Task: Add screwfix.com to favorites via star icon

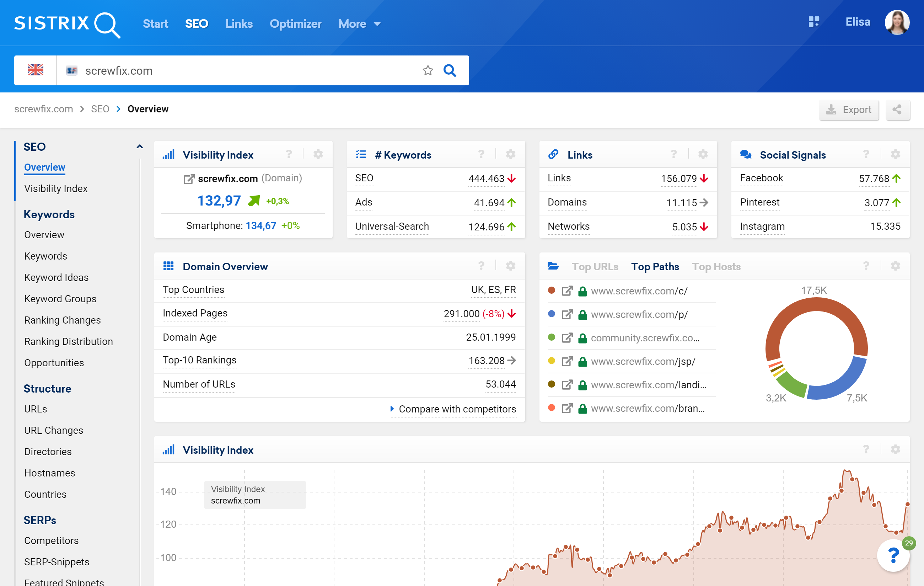Action: point(428,70)
